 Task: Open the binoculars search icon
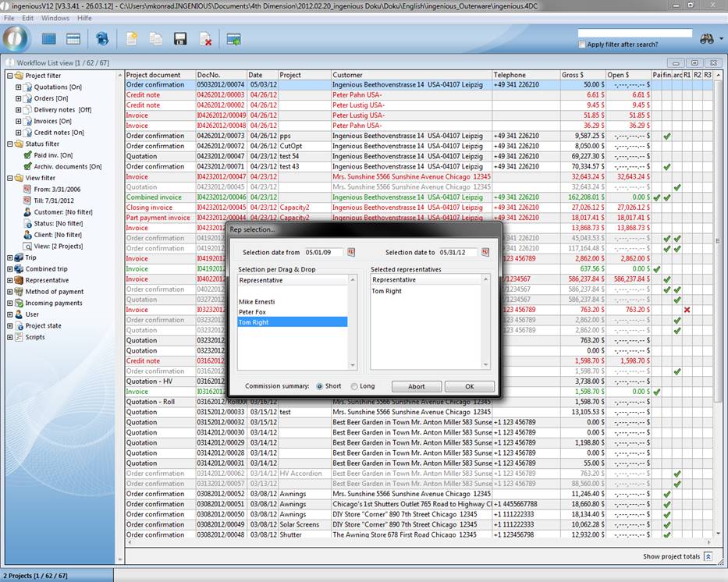(x=708, y=38)
